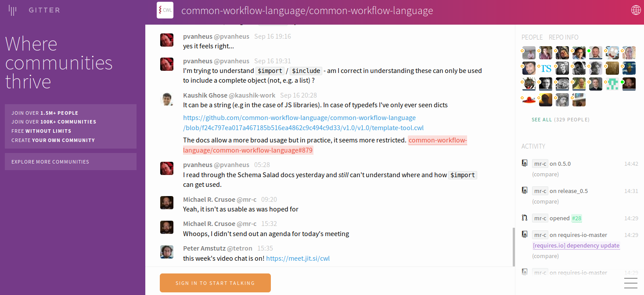Click the chat vertical scrollbar
Viewport: 644px width, 295px height.
tap(514, 247)
